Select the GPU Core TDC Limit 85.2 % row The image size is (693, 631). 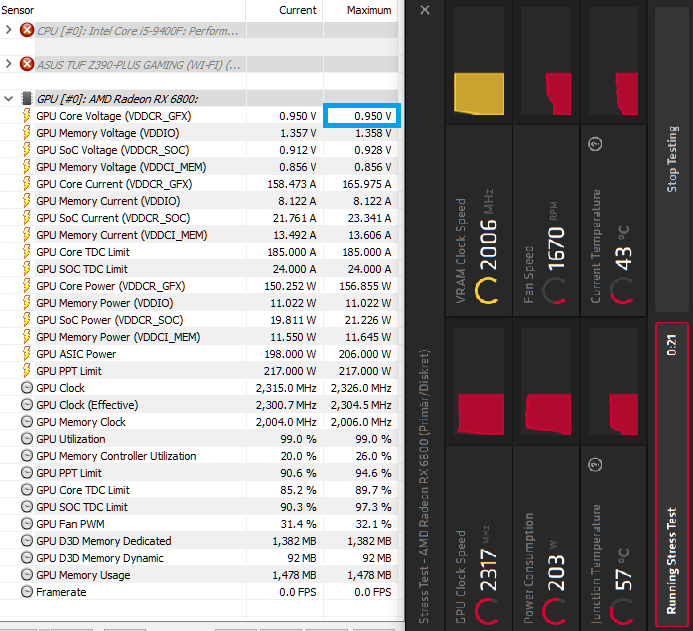[199, 490]
